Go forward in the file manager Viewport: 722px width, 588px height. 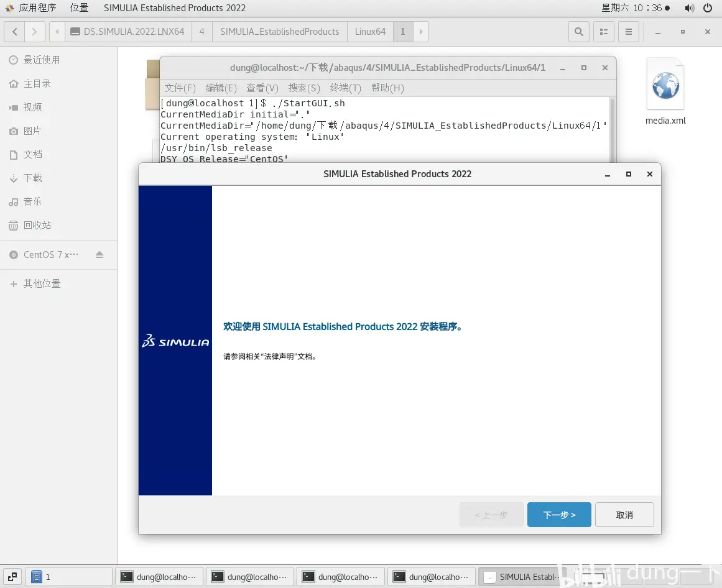(x=35, y=32)
